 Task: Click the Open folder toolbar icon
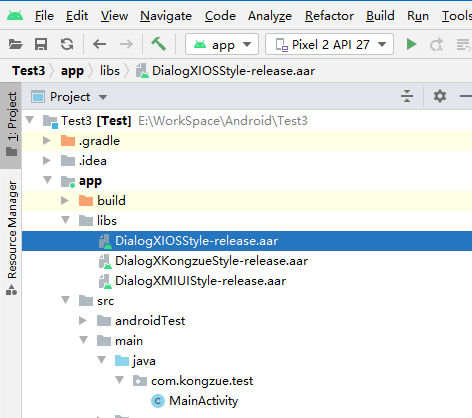[x=15, y=44]
